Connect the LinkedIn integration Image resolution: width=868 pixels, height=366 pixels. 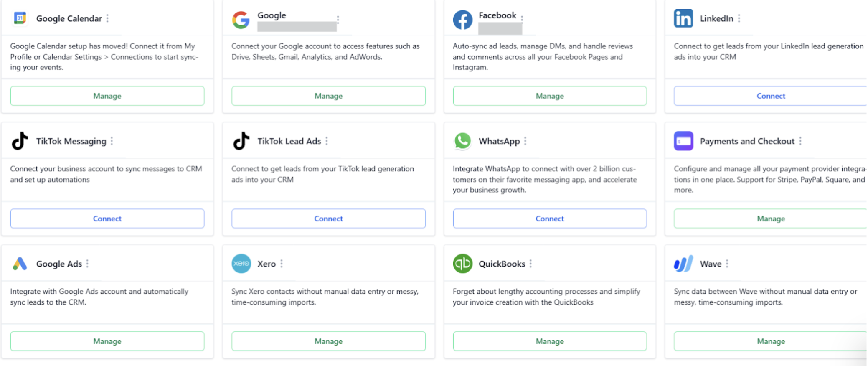(771, 96)
